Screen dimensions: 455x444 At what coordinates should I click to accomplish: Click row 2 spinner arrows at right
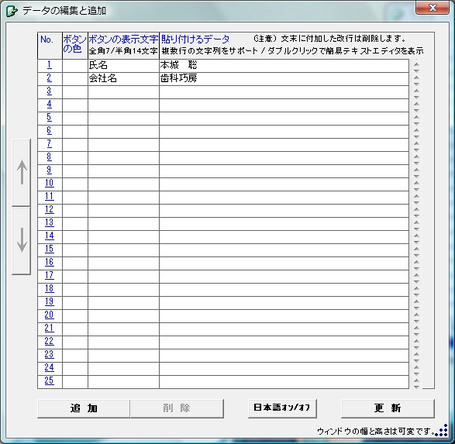416,81
